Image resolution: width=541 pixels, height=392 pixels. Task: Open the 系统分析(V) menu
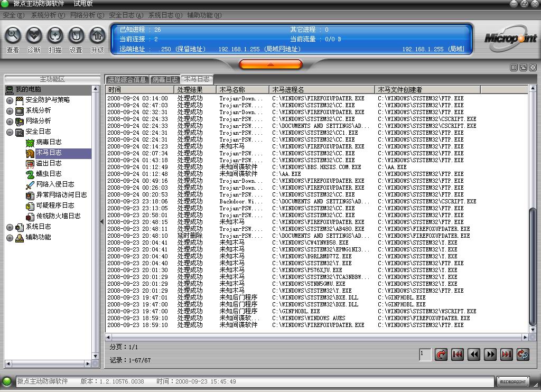click(48, 15)
